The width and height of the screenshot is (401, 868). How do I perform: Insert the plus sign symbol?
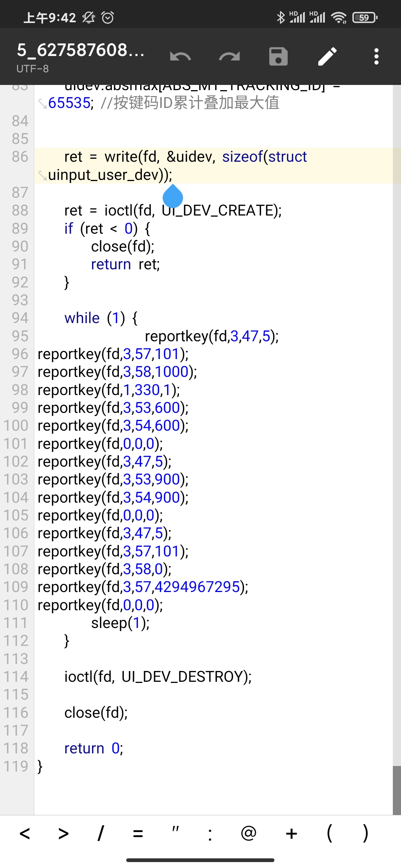pyautogui.click(x=291, y=834)
